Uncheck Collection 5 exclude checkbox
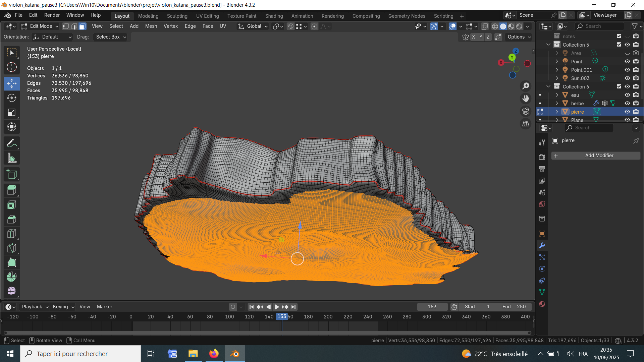The height and width of the screenshot is (362, 644). 619,45
